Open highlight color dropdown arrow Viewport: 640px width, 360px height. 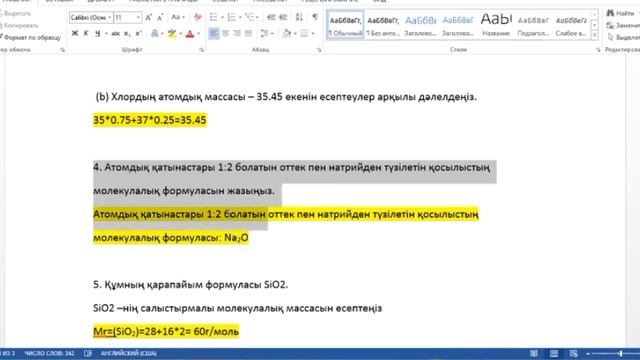coord(181,34)
